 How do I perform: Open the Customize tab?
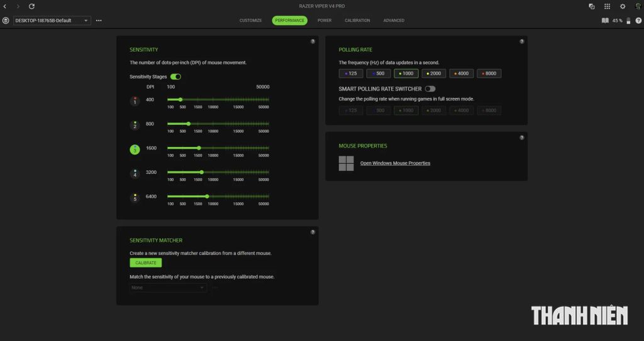250,21
